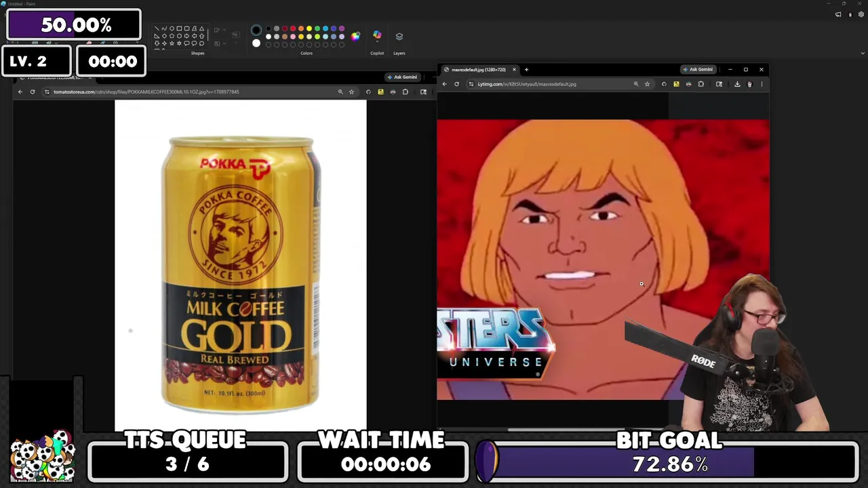Reload the Pokka coffee browser window
Screen dimensions: 868x488
coord(32,91)
